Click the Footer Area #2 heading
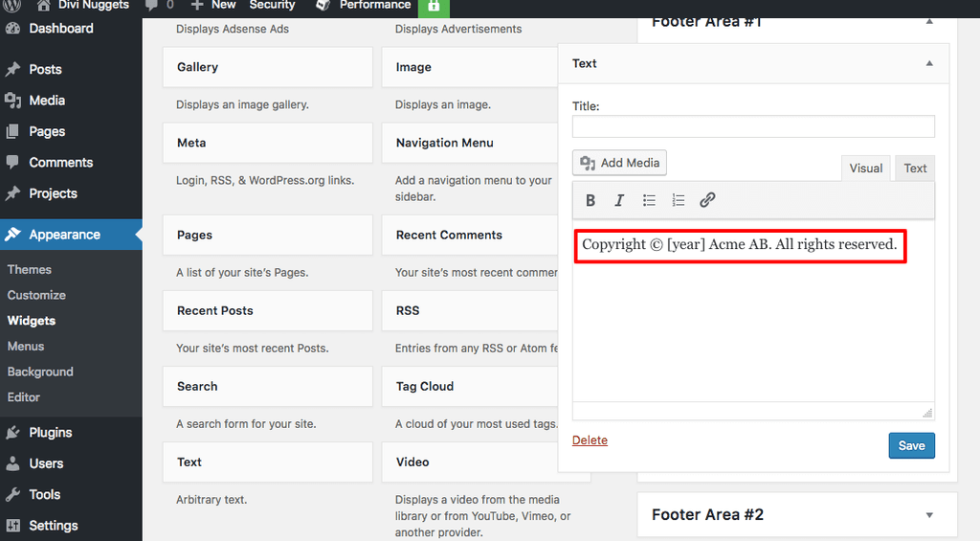980x541 pixels. pos(707,515)
